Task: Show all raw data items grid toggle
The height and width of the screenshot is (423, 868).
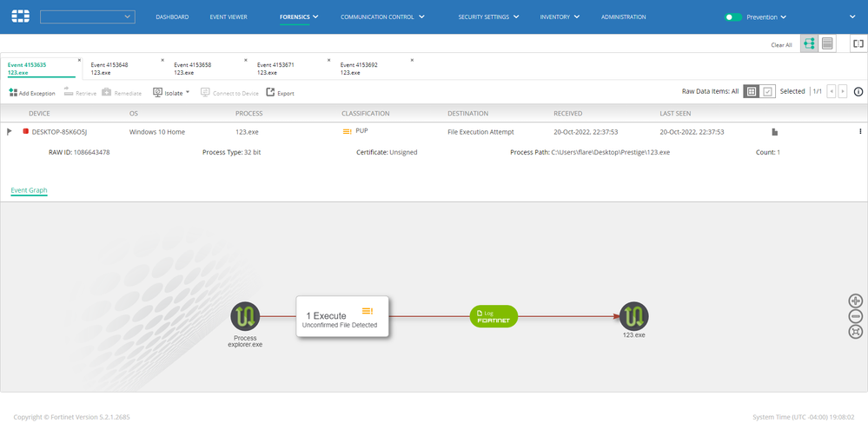Action: pos(751,92)
